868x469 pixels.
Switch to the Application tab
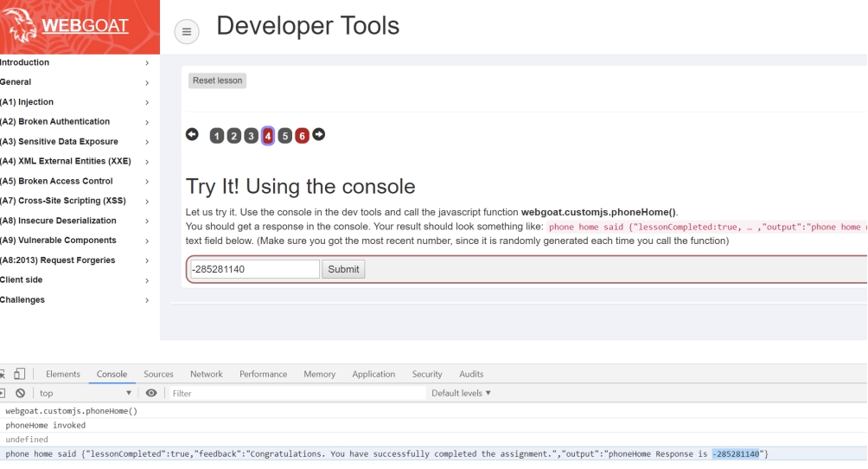(373, 374)
